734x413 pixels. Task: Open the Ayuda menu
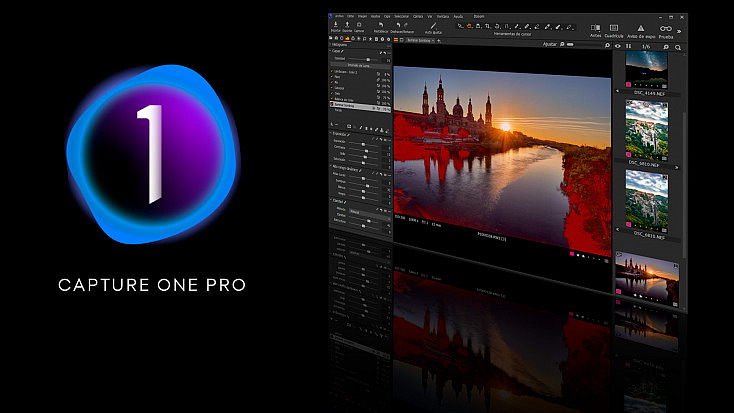[x=458, y=16]
